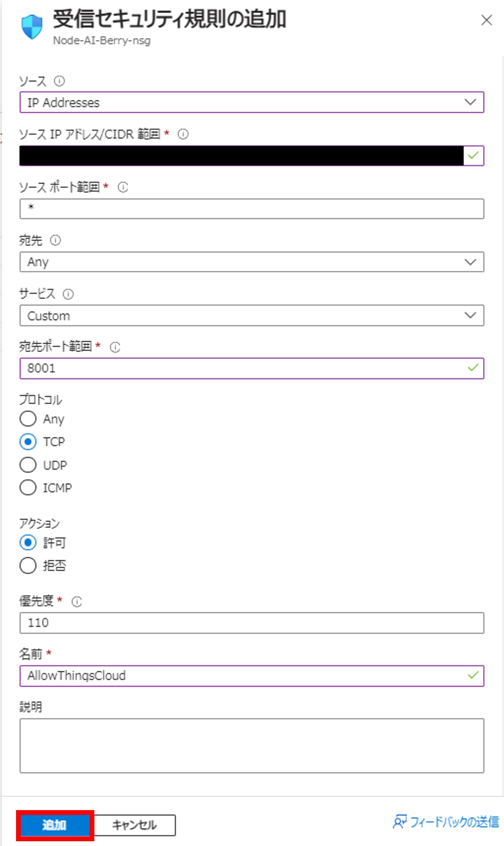
Task: Select the UDP protocol radio button
Action: (28, 465)
